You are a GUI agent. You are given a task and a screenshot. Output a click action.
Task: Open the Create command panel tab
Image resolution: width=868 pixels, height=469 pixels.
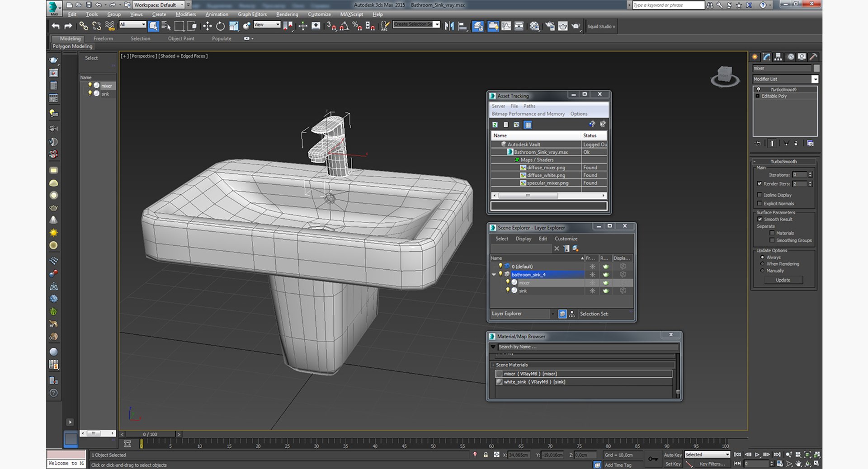coord(755,57)
